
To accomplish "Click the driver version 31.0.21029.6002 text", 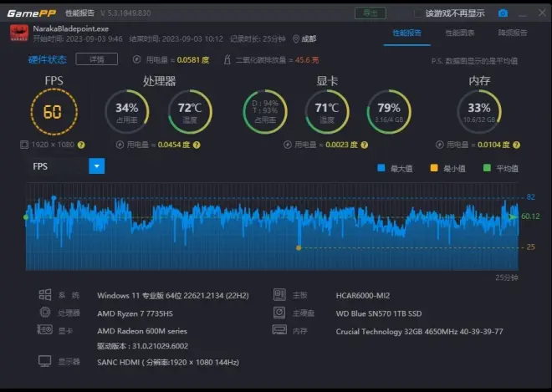I will pos(142,346).
